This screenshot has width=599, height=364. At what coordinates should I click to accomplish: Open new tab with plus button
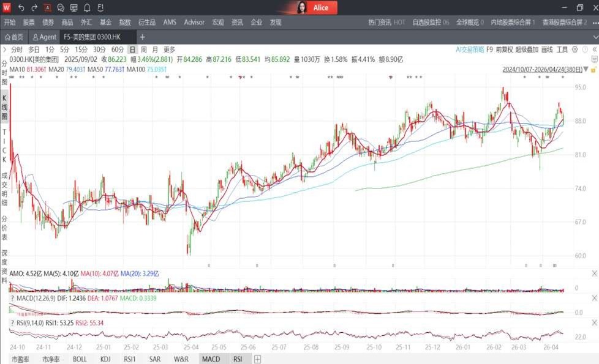(x=143, y=37)
